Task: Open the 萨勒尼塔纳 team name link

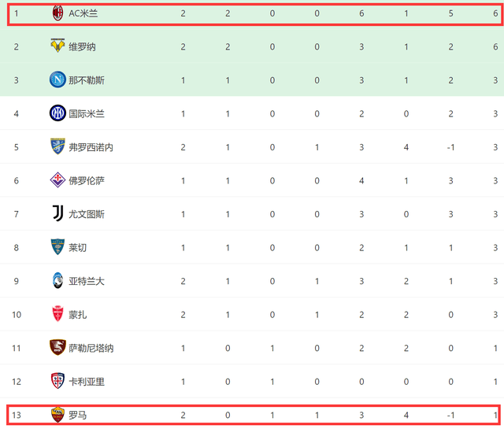Action: point(91,349)
